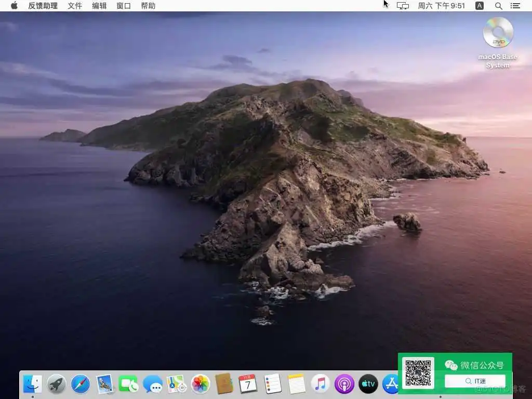
Task: Open Launchpad
Action: click(56, 384)
